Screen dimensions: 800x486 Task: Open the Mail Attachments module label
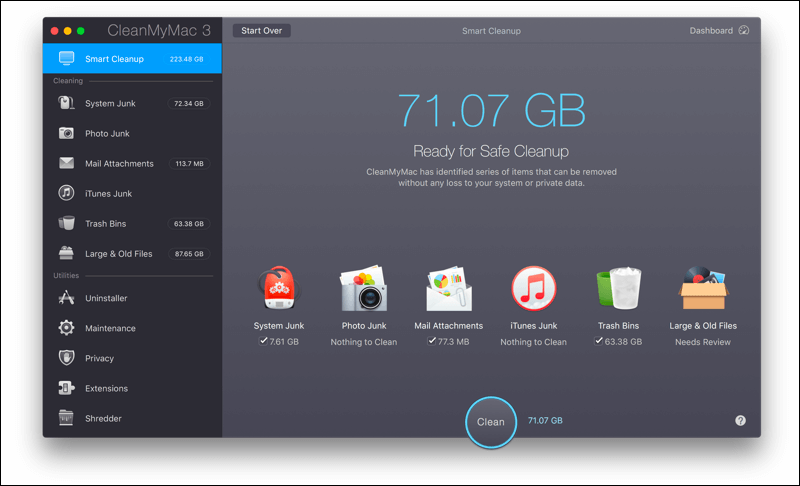pyautogui.click(x=119, y=164)
